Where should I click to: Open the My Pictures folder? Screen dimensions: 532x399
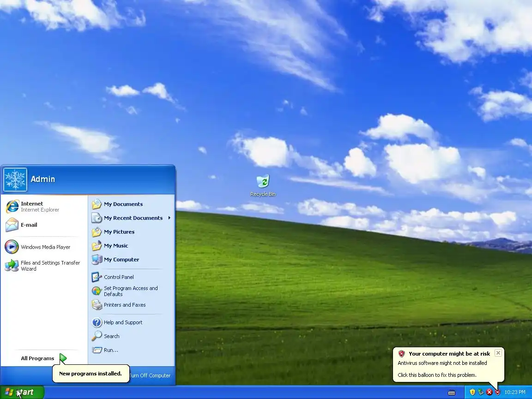(x=131, y=232)
